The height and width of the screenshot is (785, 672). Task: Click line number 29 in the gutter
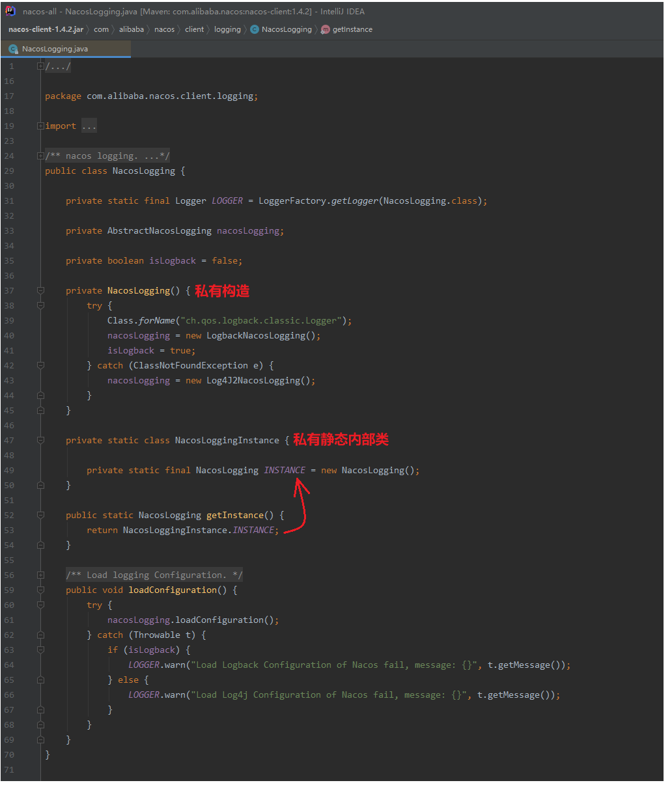pos(9,171)
